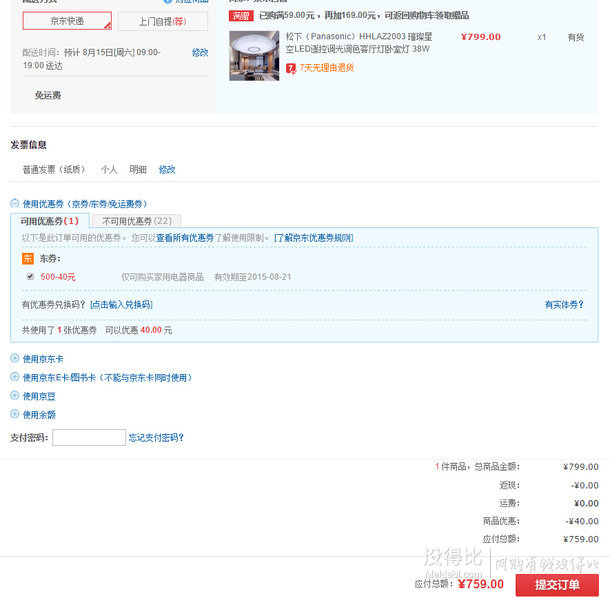Screen dimensions: 610x598
Task: Switch to the 可用优惠券 tab
Action: 50,221
